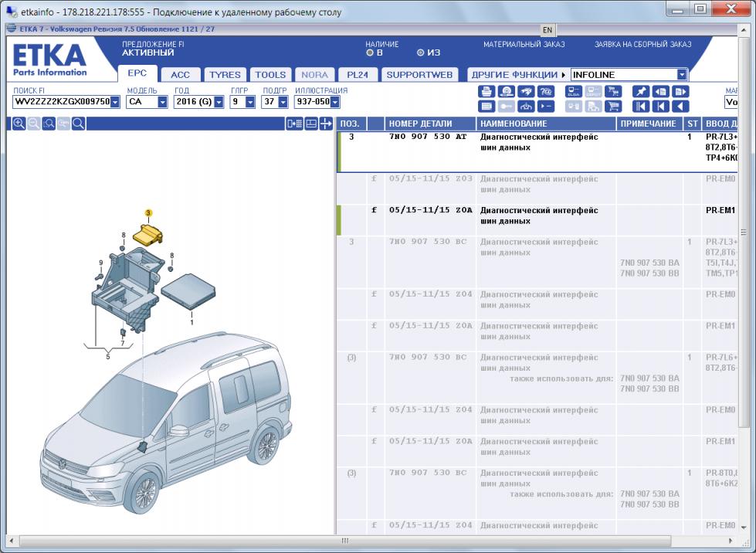Click the EN language indicator
The width and height of the screenshot is (756, 553).
click(x=548, y=30)
